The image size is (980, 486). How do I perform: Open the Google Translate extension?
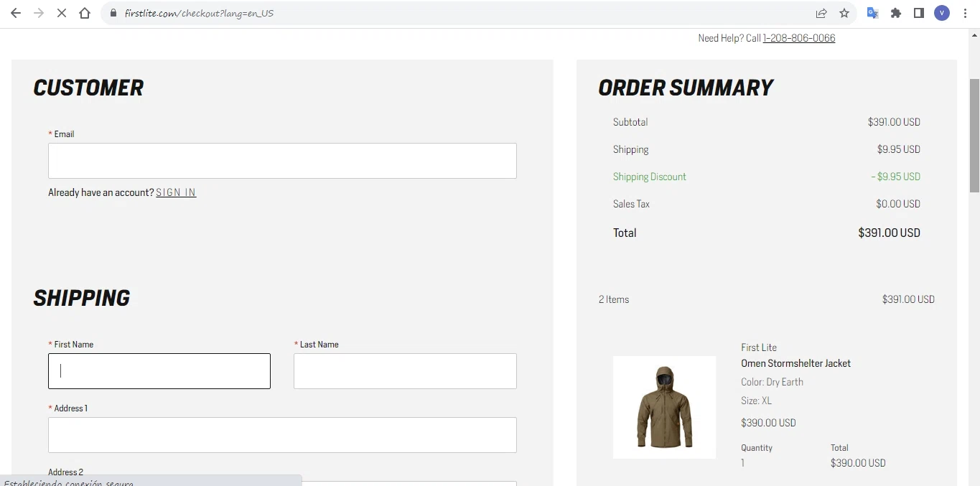click(873, 13)
